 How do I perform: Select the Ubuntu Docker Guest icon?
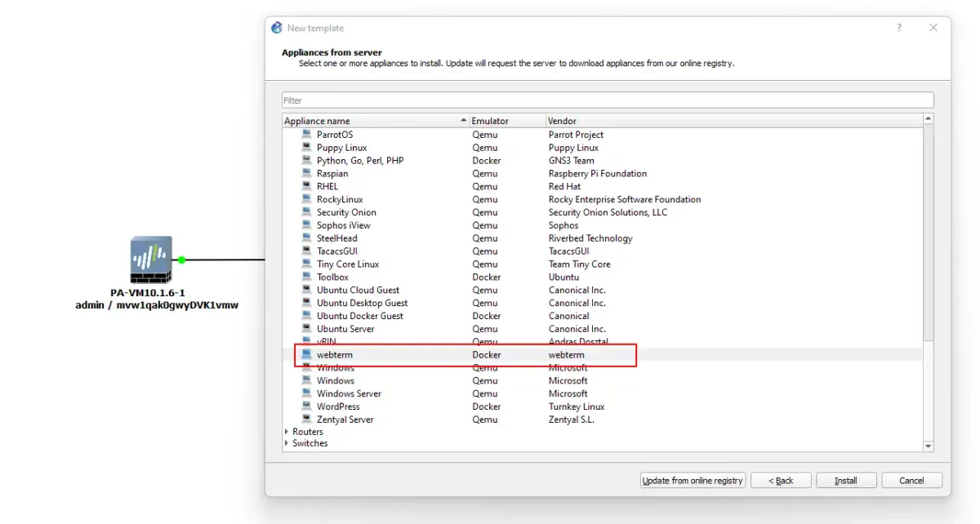click(x=306, y=316)
